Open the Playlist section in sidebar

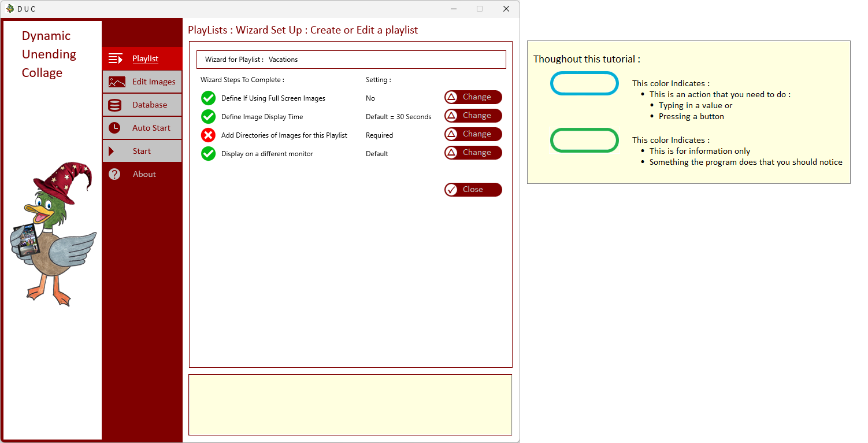coord(142,58)
